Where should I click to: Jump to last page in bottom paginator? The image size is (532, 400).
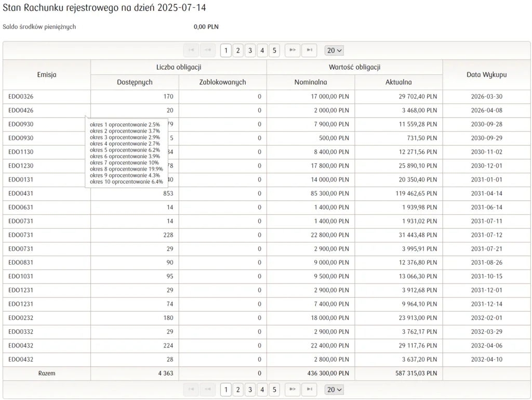tap(309, 390)
